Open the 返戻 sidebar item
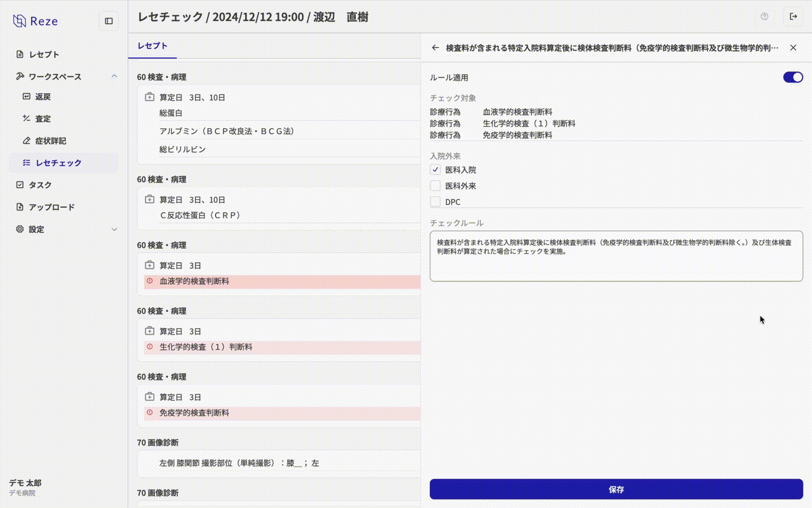This screenshot has width=812, height=508. tap(43, 97)
